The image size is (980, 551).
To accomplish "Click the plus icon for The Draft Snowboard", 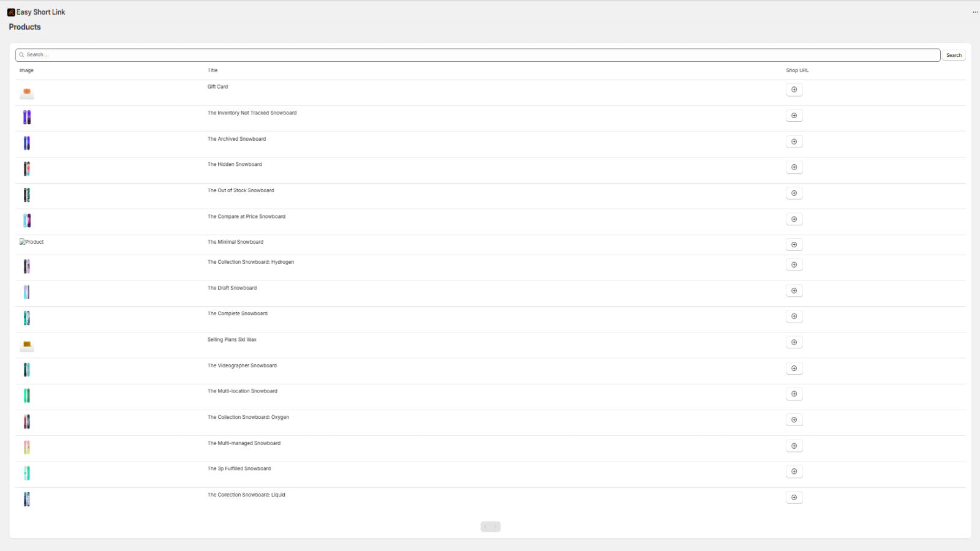I will (794, 291).
